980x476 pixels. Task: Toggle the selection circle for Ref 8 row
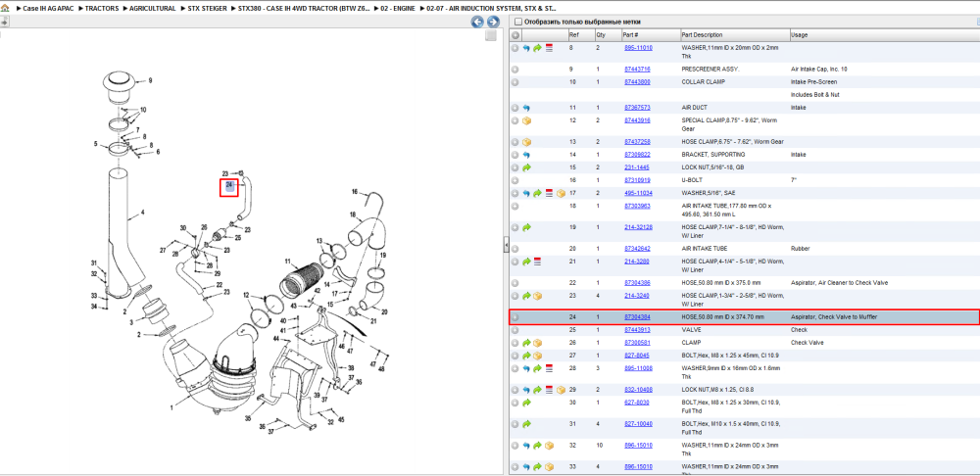[515, 47]
